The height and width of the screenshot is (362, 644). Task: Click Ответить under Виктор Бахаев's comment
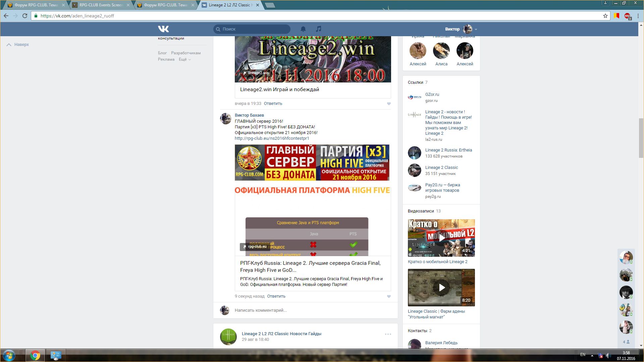click(276, 296)
